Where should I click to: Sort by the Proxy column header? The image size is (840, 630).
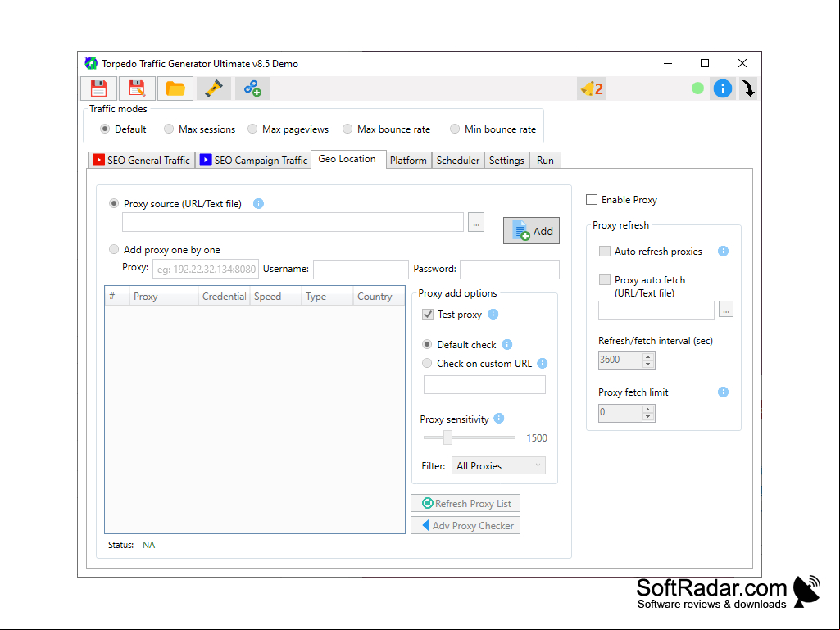pos(164,297)
